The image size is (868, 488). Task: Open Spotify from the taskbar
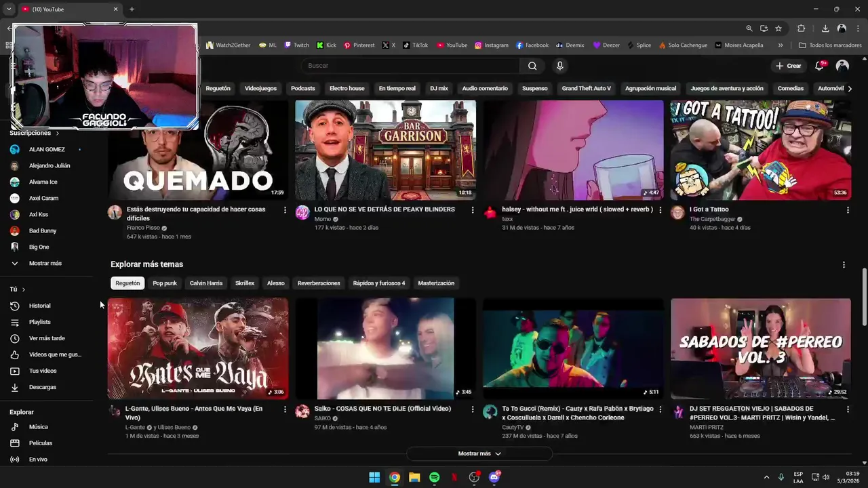point(434,477)
